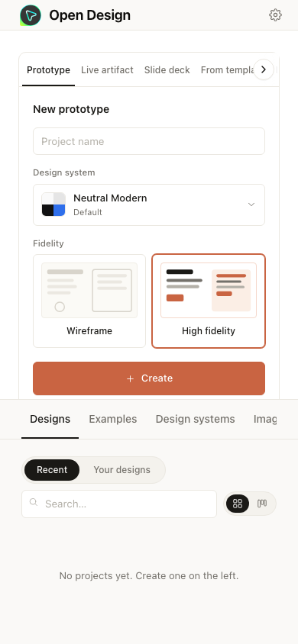Select Wireframe fidelity option
Screen dimensions: 298x644
(x=89, y=301)
